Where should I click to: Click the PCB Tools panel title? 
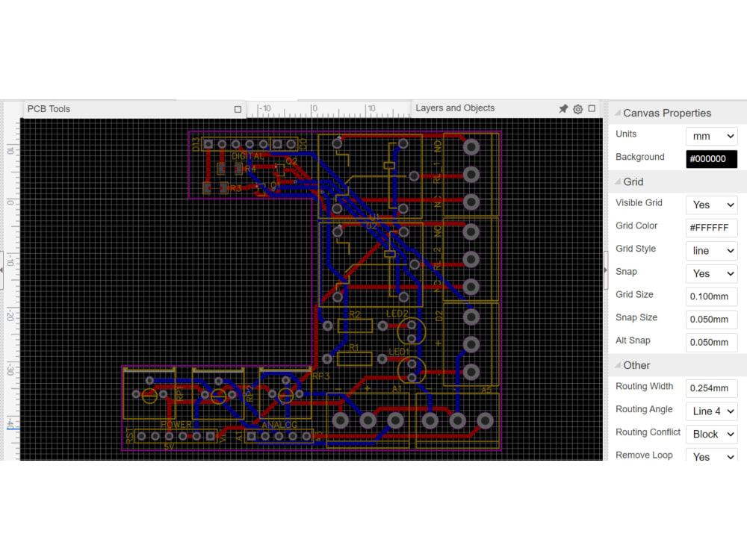pyautogui.click(x=49, y=108)
